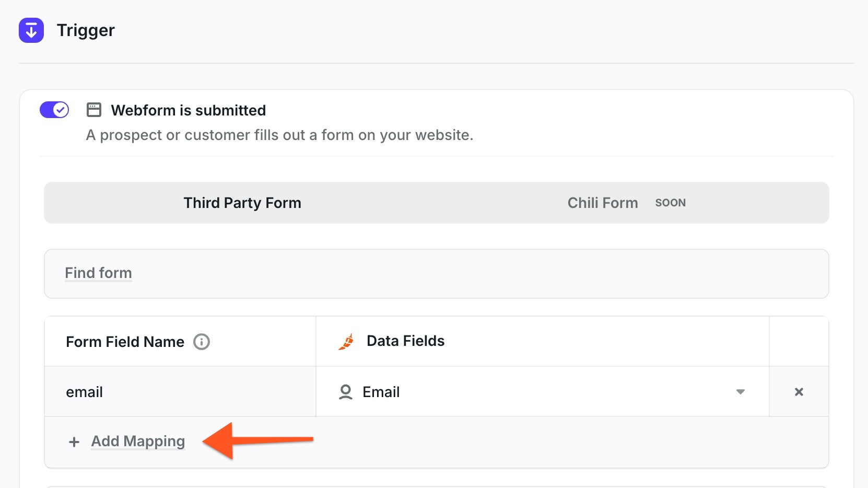Screen dimensions: 868x488
Task: Toggle the Webform is submitted switch
Action: [54, 110]
